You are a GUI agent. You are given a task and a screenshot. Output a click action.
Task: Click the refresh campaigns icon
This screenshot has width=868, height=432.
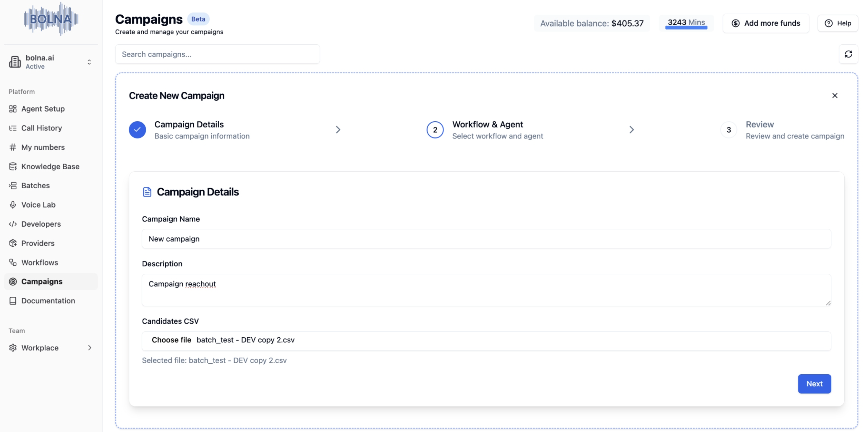click(848, 54)
